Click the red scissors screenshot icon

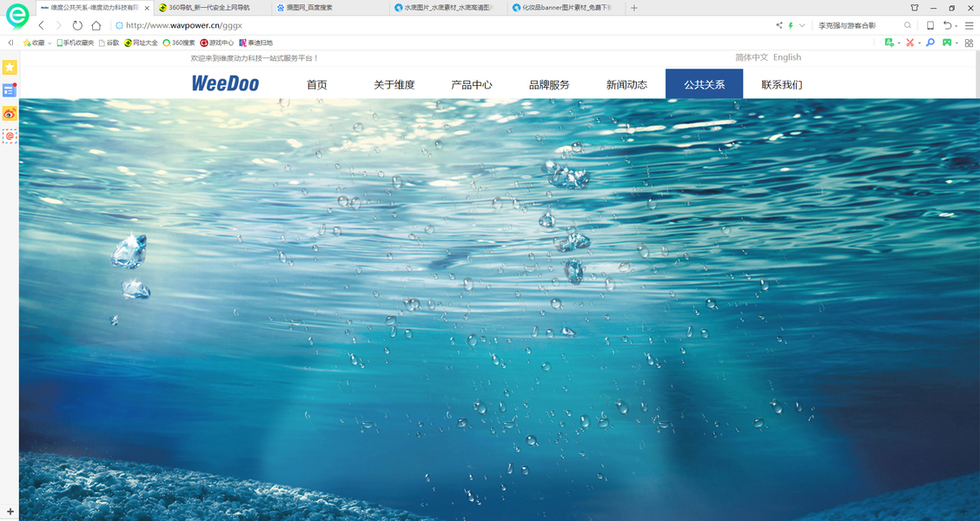click(x=910, y=43)
